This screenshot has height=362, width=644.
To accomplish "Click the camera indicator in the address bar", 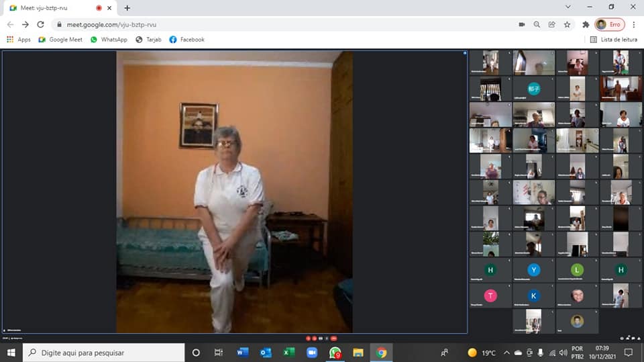I will [522, 24].
